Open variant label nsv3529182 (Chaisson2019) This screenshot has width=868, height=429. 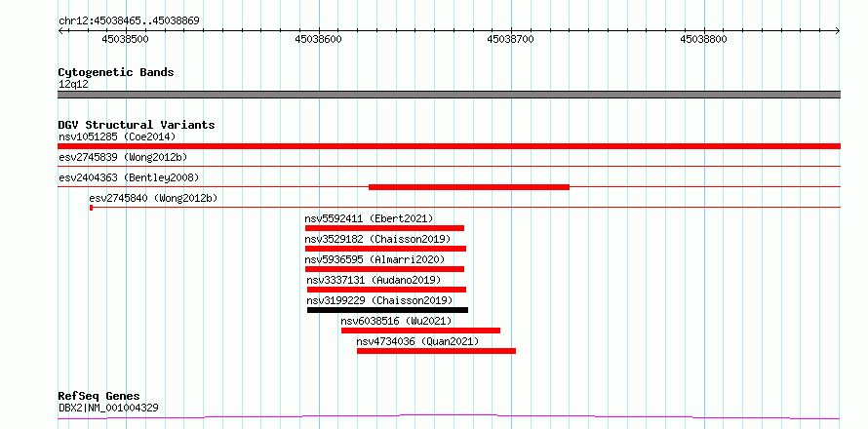(x=377, y=239)
